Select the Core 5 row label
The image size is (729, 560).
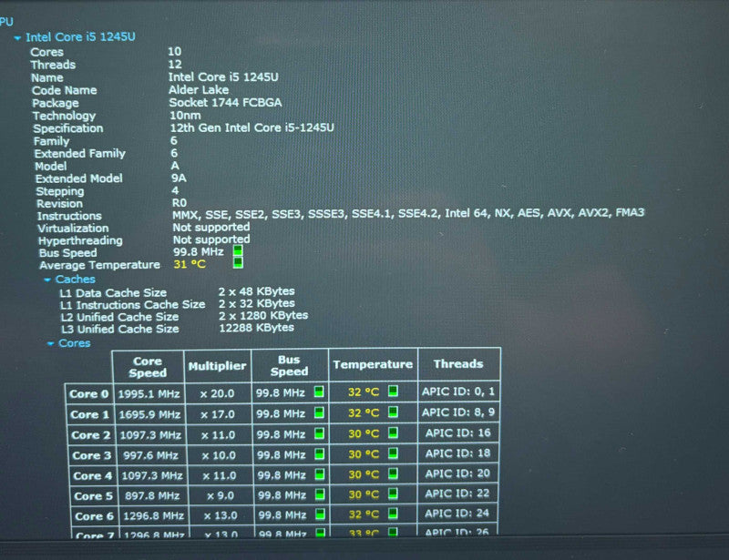click(x=94, y=496)
